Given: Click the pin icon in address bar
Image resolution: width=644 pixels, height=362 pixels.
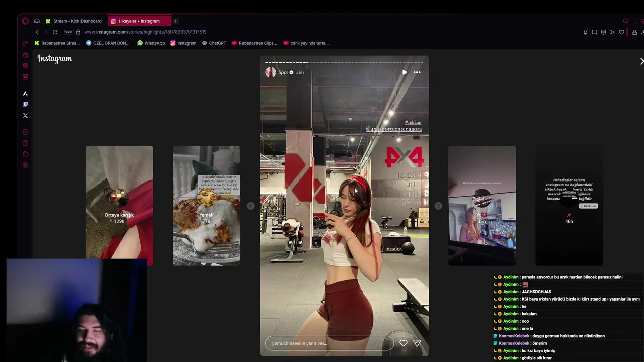Looking at the screenshot, I should pos(585,32).
